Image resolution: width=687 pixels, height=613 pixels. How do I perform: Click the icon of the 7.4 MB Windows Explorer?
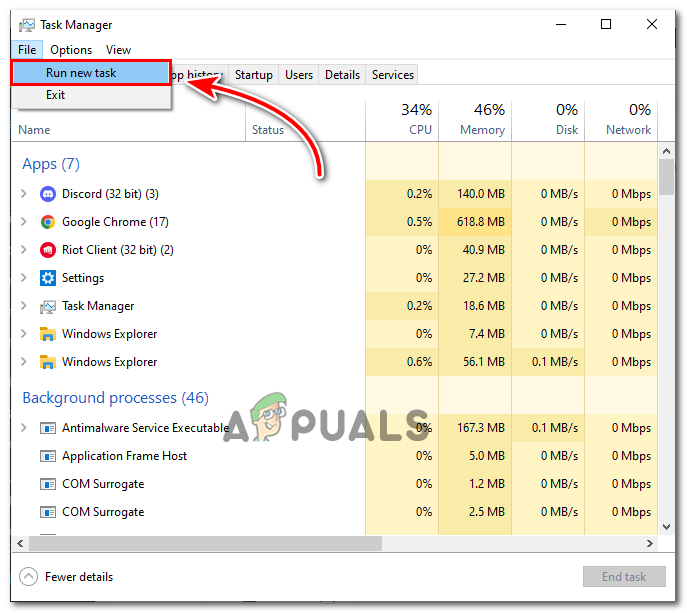coord(47,334)
